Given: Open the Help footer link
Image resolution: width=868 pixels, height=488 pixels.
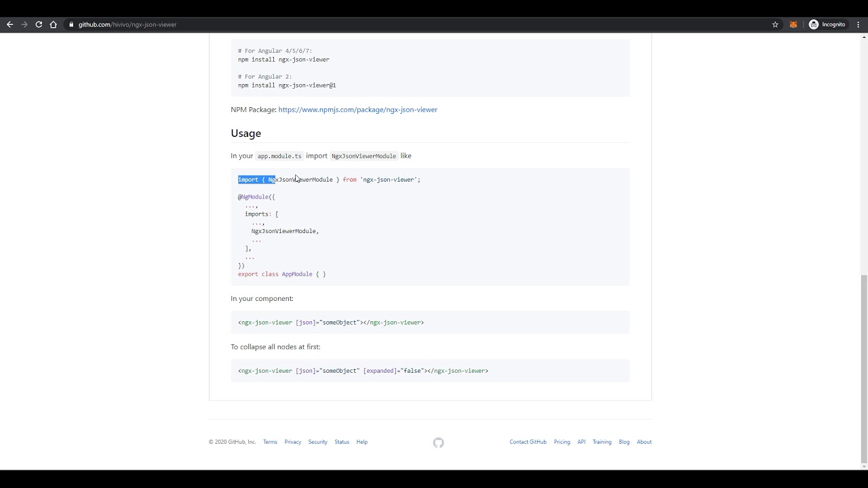Looking at the screenshot, I should [362, 442].
